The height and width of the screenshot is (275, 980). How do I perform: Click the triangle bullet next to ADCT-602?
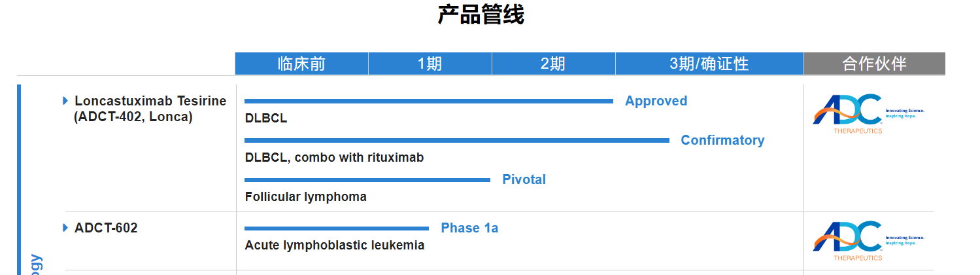(x=65, y=228)
